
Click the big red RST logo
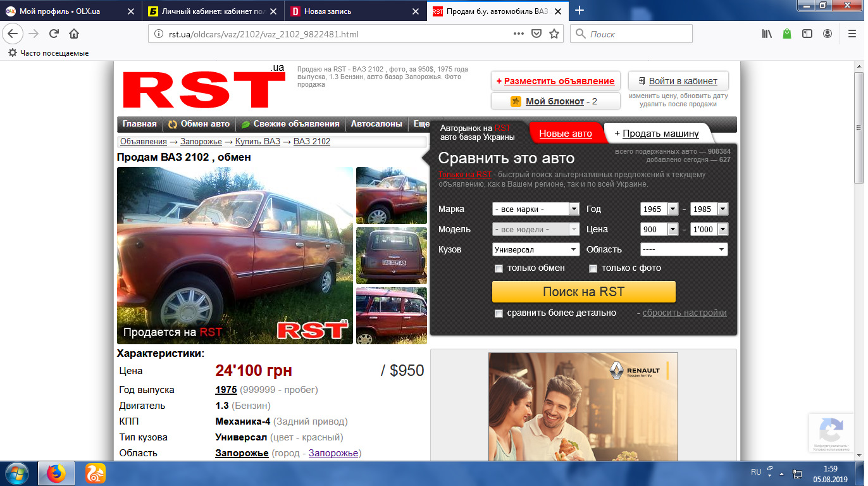click(x=204, y=89)
